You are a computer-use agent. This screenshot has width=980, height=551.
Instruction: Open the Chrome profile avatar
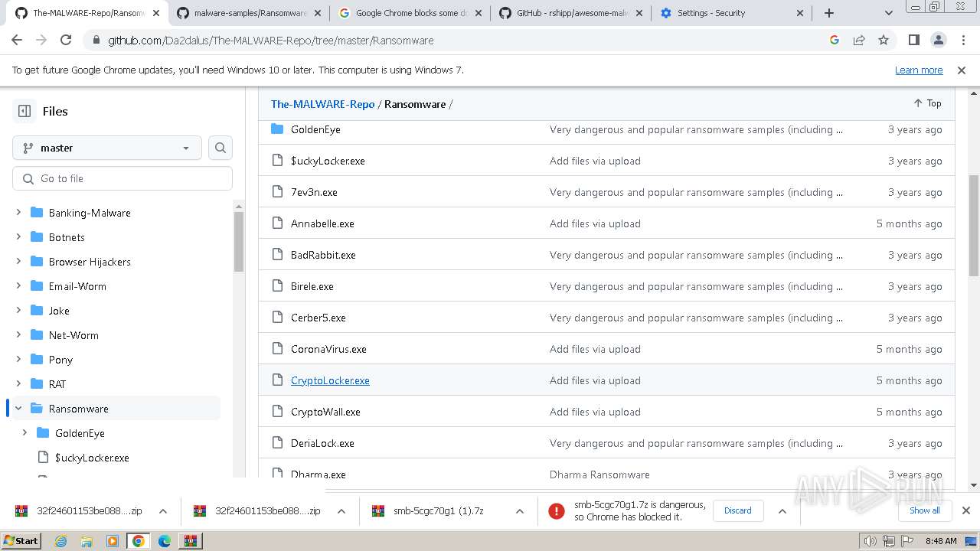(x=939, y=40)
